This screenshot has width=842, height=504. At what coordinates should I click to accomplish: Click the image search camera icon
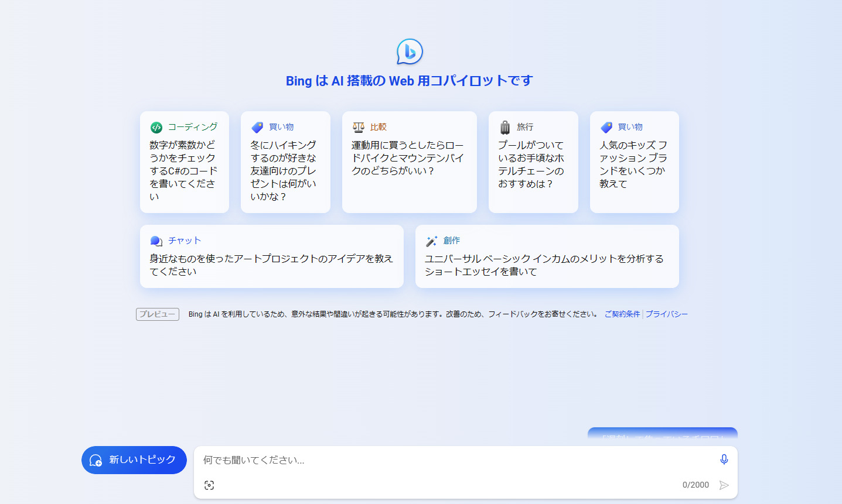209,485
